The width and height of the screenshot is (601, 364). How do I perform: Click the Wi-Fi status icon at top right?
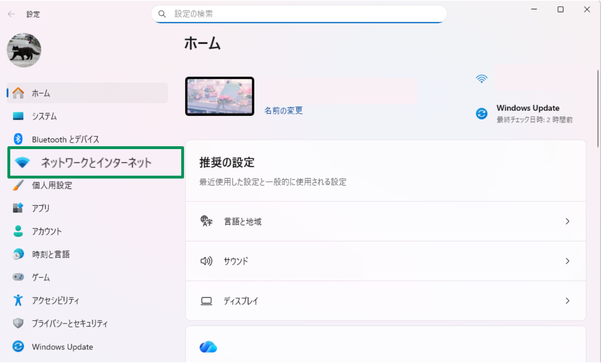pos(481,79)
